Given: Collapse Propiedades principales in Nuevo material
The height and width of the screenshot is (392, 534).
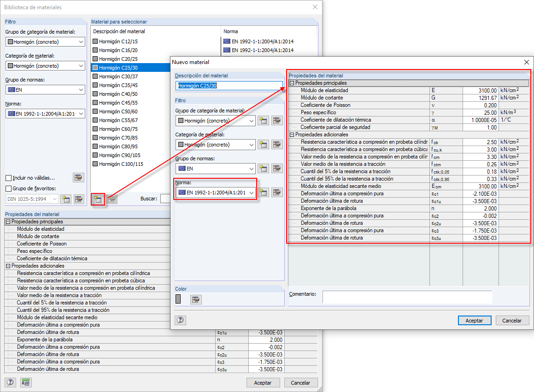Looking at the screenshot, I should click(x=292, y=83).
